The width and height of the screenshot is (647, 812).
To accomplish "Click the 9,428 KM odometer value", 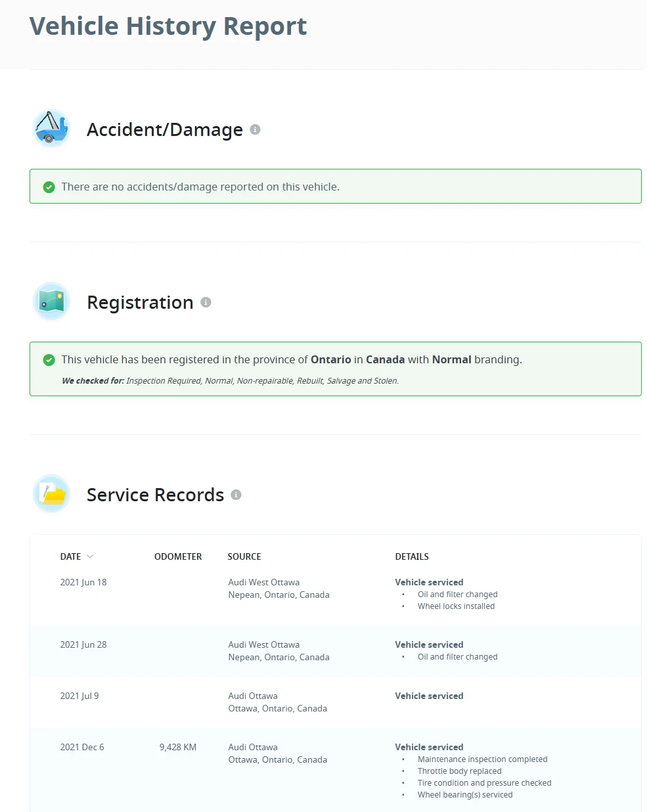I will (x=178, y=747).
